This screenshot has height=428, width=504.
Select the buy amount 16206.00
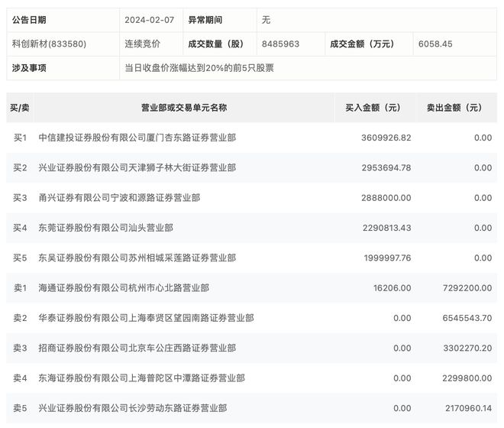[x=393, y=288]
